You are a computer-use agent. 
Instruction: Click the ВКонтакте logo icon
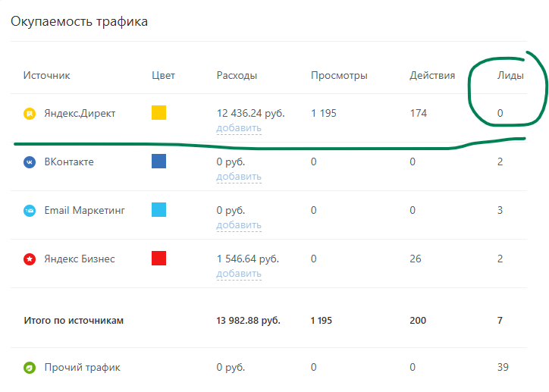pos(30,162)
